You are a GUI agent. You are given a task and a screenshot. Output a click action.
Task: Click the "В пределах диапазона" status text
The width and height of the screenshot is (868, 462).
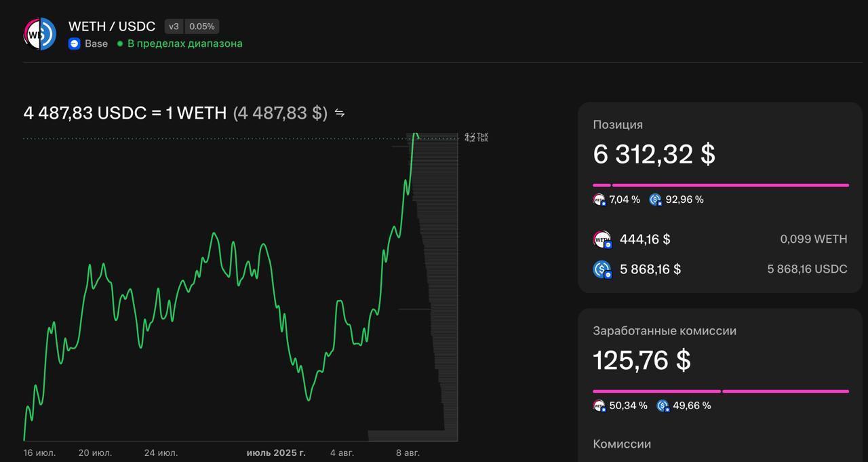click(x=185, y=43)
